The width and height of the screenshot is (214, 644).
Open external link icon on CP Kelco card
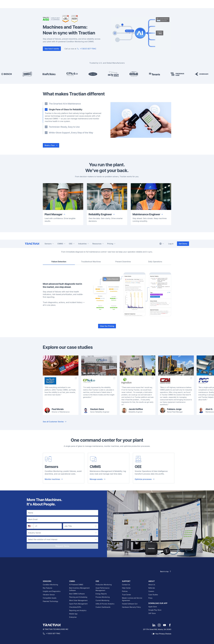point(114,378)
